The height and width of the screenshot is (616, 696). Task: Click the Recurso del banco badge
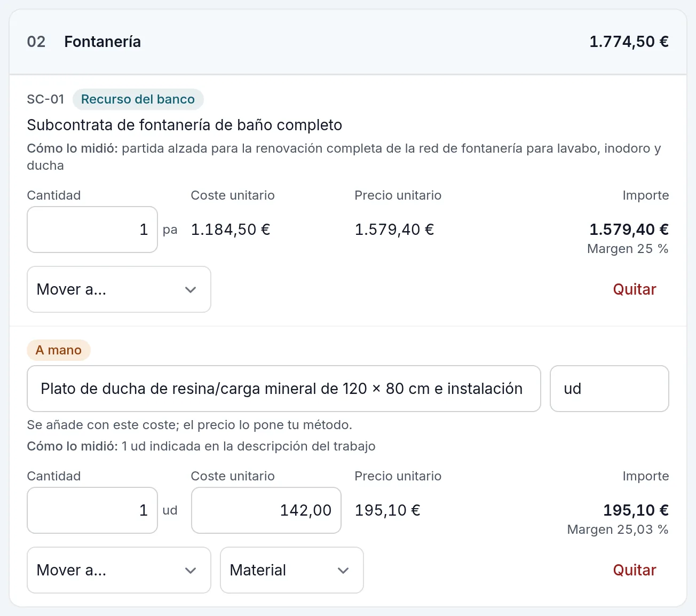coord(138,99)
